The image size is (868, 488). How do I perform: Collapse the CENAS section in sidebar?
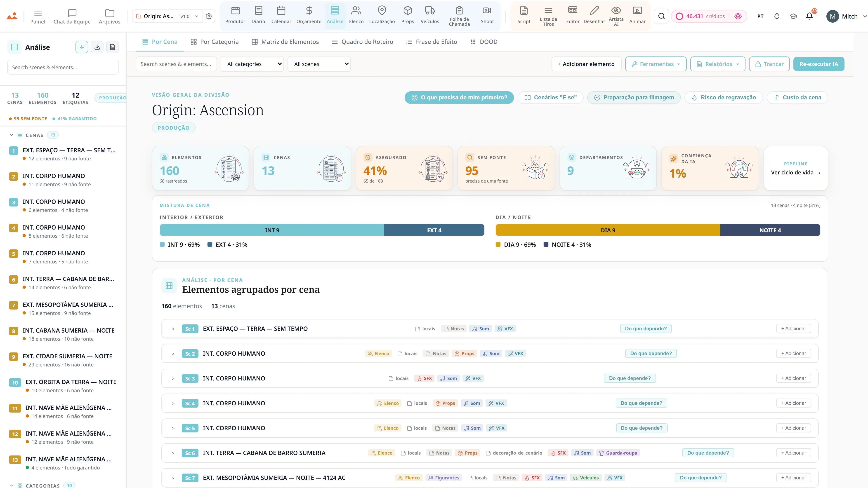coord(12,135)
